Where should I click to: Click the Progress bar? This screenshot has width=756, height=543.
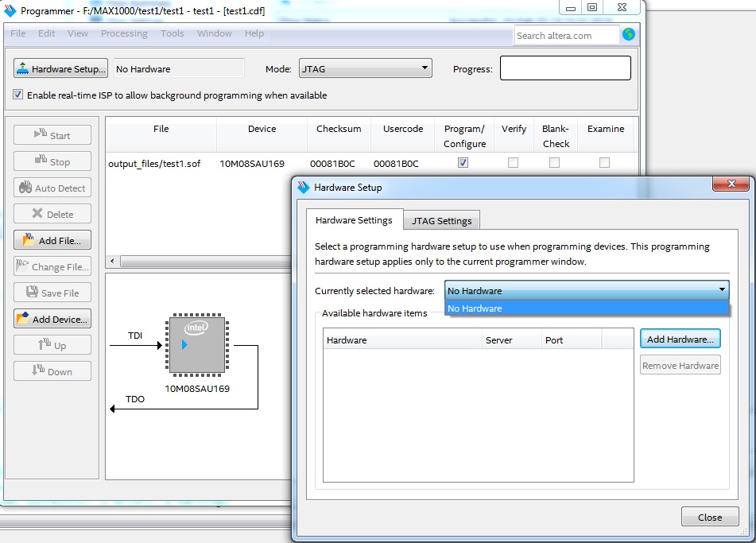[565, 68]
